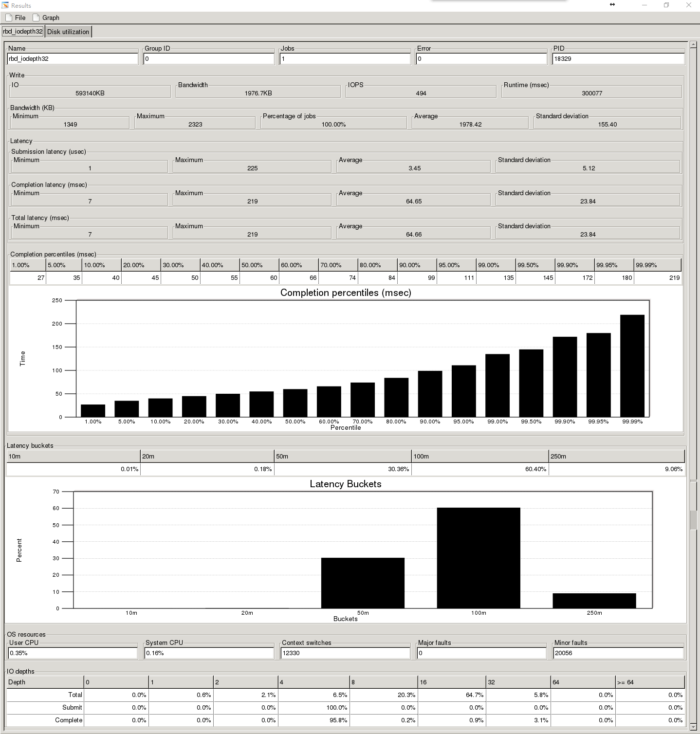Click the System CPU field
The image size is (700, 734).
coord(209,653)
